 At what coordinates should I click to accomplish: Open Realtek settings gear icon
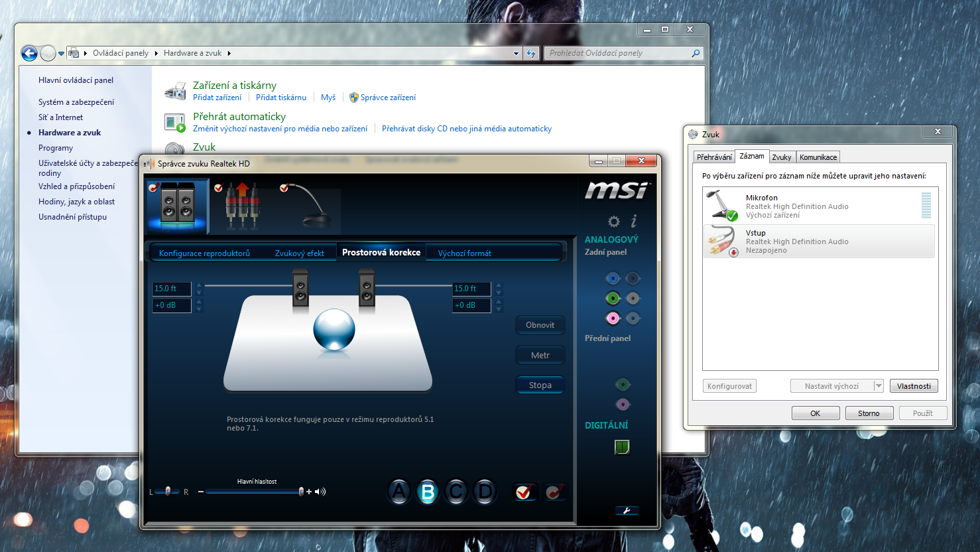(614, 221)
